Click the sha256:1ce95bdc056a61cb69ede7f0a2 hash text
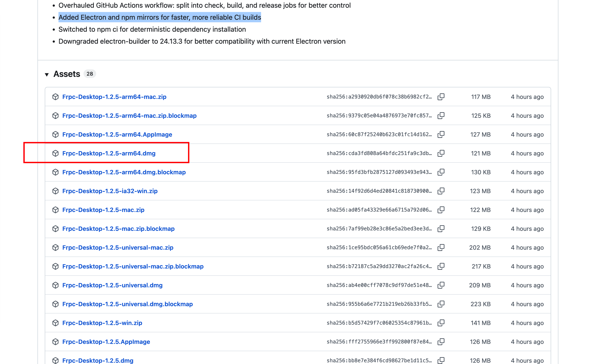607x364 pixels. pyautogui.click(x=379, y=248)
